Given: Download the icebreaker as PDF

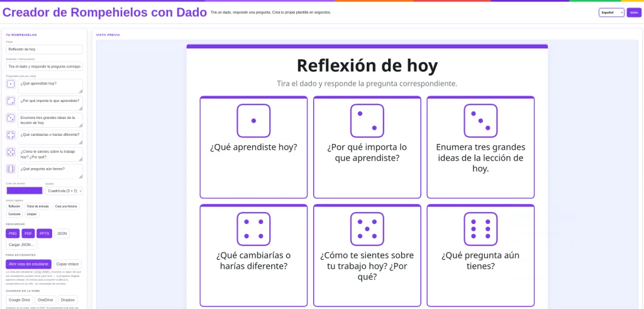Looking at the screenshot, I should pyautogui.click(x=28, y=233).
